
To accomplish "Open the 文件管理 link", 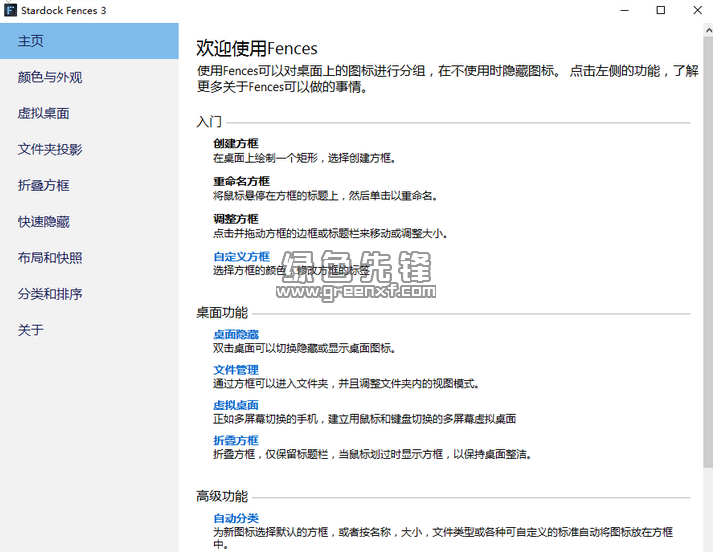I will click(236, 370).
